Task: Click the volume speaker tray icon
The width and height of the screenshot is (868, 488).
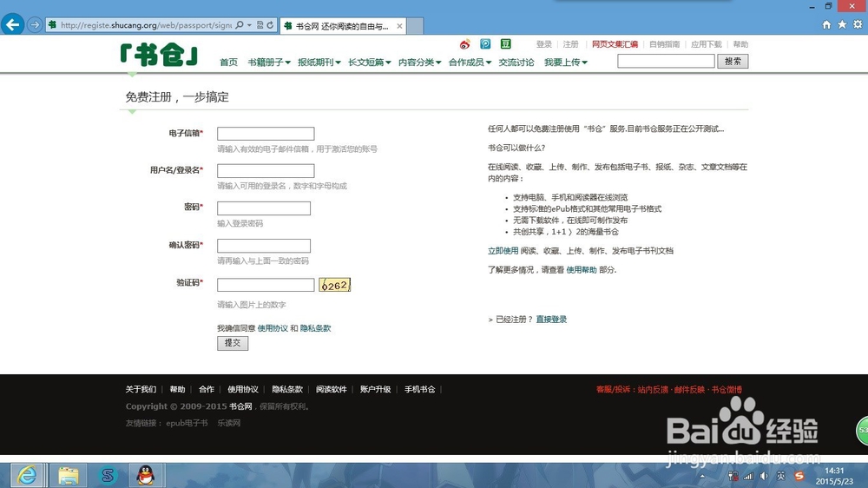Action: click(764, 476)
